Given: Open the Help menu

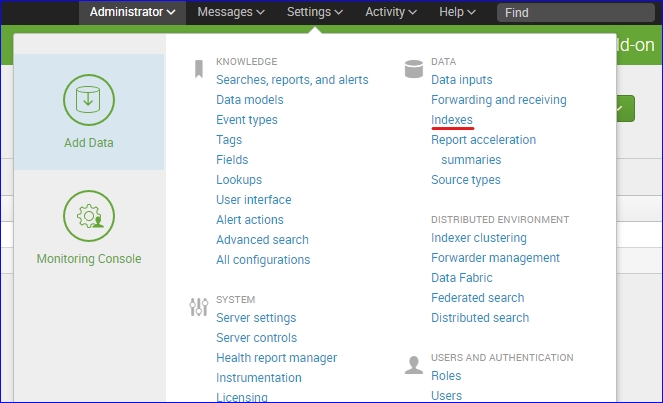Looking at the screenshot, I should click(x=458, y=12).
